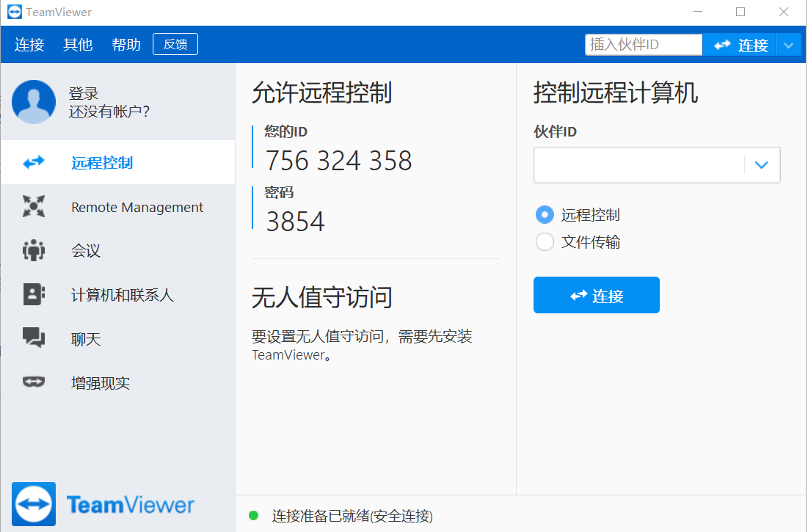Go to the 会议 section
This screenshot has height=532, width=808.
click(118, 250)
